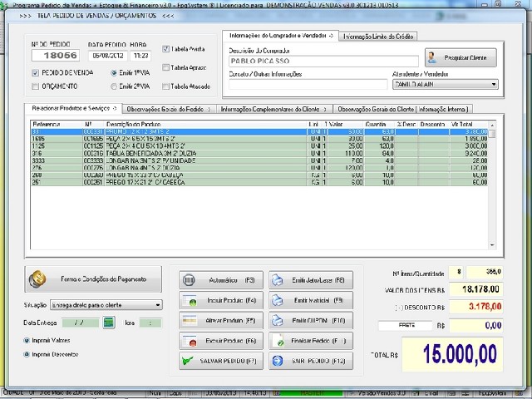Click the Alterar Produto (F5) icon
This screenshot has height=399, width=532.
point(190,320)
